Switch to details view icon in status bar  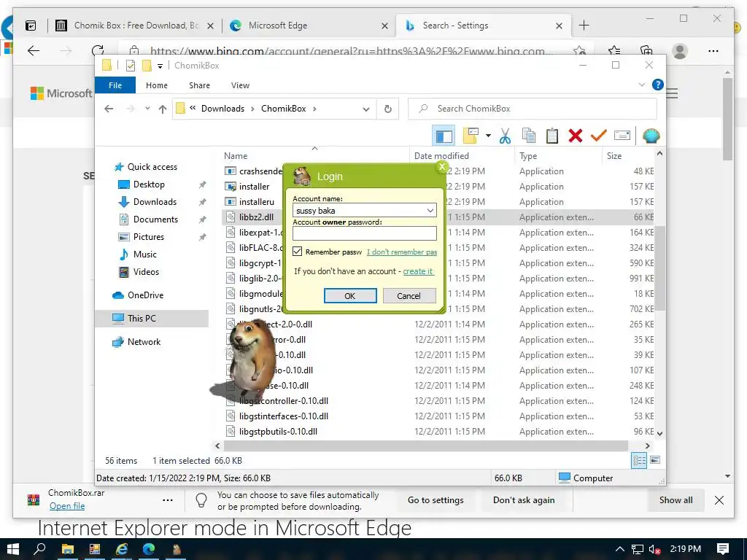tap(639, 460)
